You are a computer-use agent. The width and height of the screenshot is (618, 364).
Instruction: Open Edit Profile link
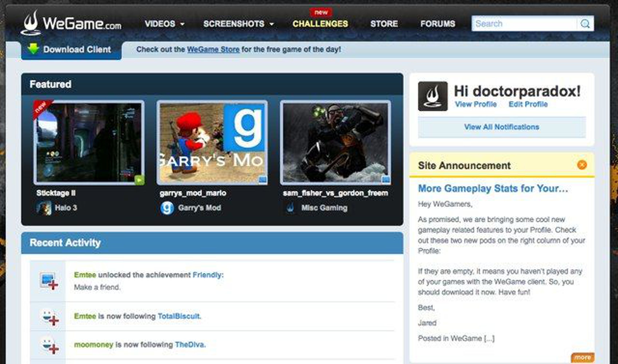click(x=528, y=104)
